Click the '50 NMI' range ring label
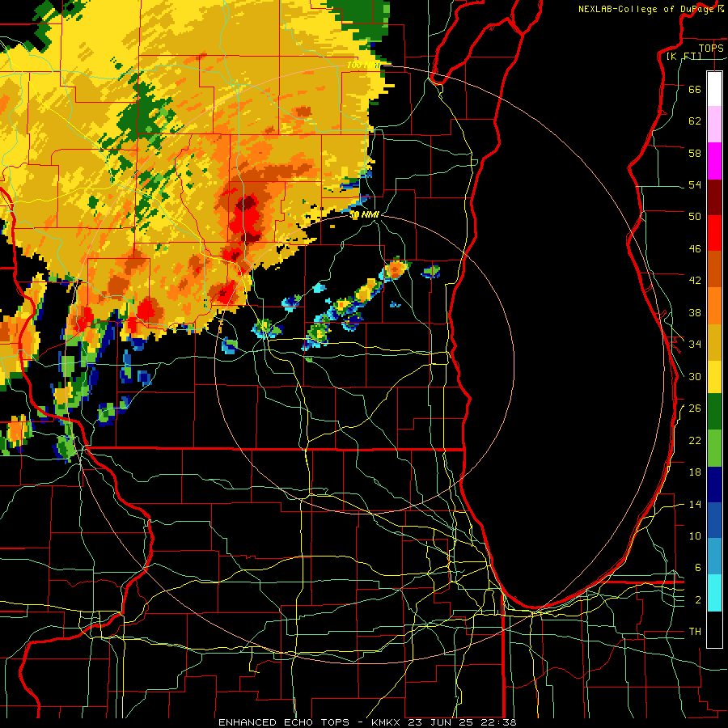The image size is (728, 728). click(x=365, y=215)
